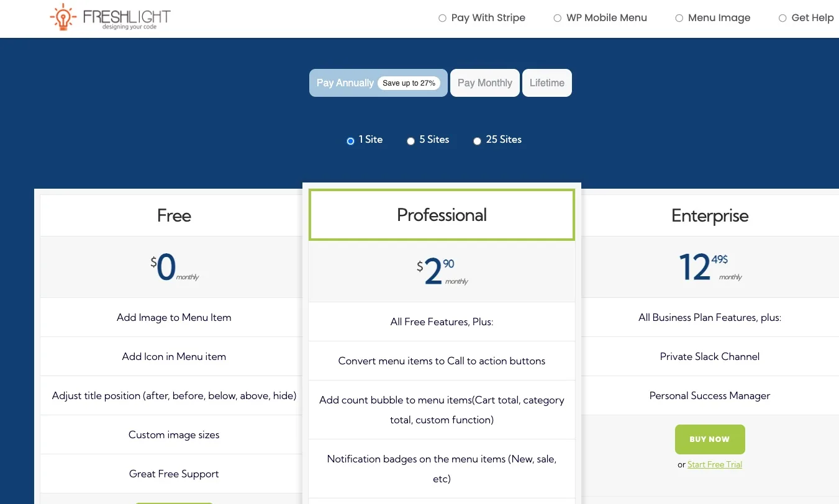The width and height of the screenshot is (839, 504).
Task: Click the Freshlight lightbulb logo
Action: click(x=110, y=17)
